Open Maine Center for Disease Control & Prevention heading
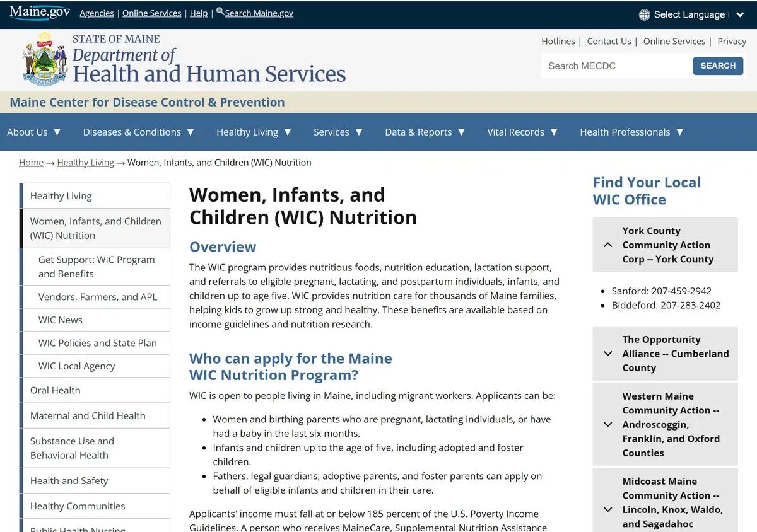 (x=147, y=102)
